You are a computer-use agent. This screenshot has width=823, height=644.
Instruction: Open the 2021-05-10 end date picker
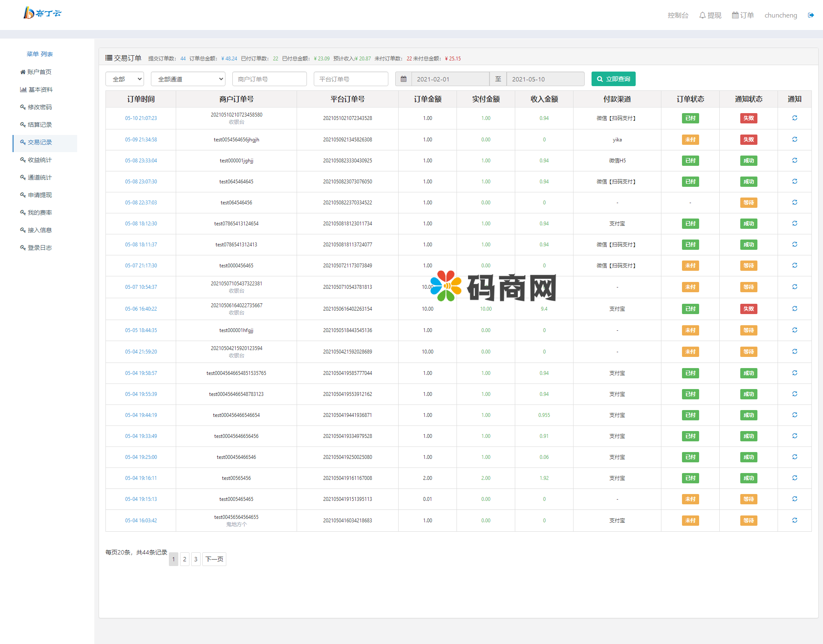click(545, 79)
